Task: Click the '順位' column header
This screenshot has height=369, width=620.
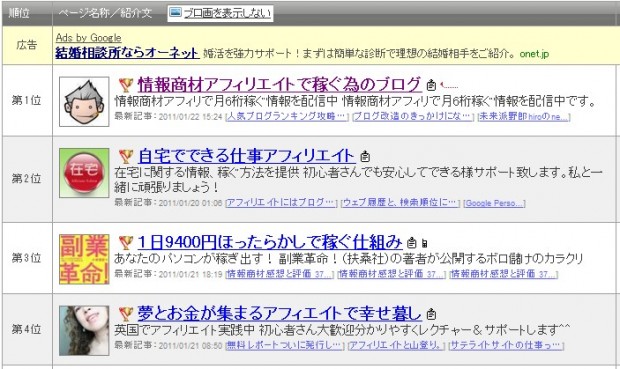Action: (20, 13)
